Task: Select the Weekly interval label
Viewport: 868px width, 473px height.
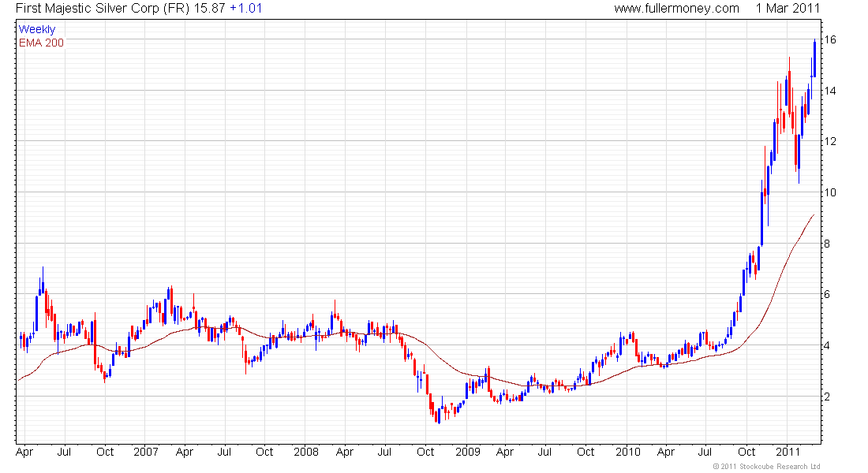Action: [x=37, y=29]
